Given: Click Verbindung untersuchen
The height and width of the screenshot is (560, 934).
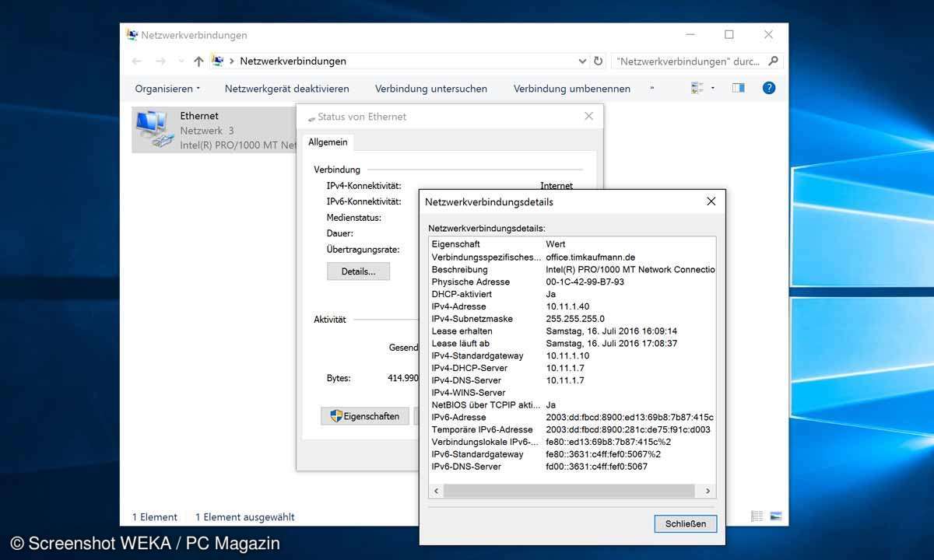Looking at the screenshot, I should (x=431, y=89).
